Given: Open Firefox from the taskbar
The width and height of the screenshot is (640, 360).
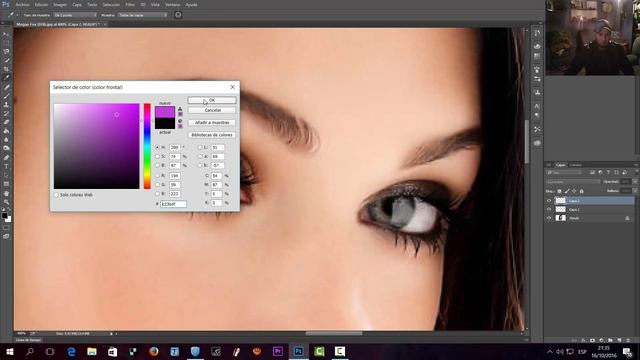Looking at the screenshot, I should click(153, 351).
